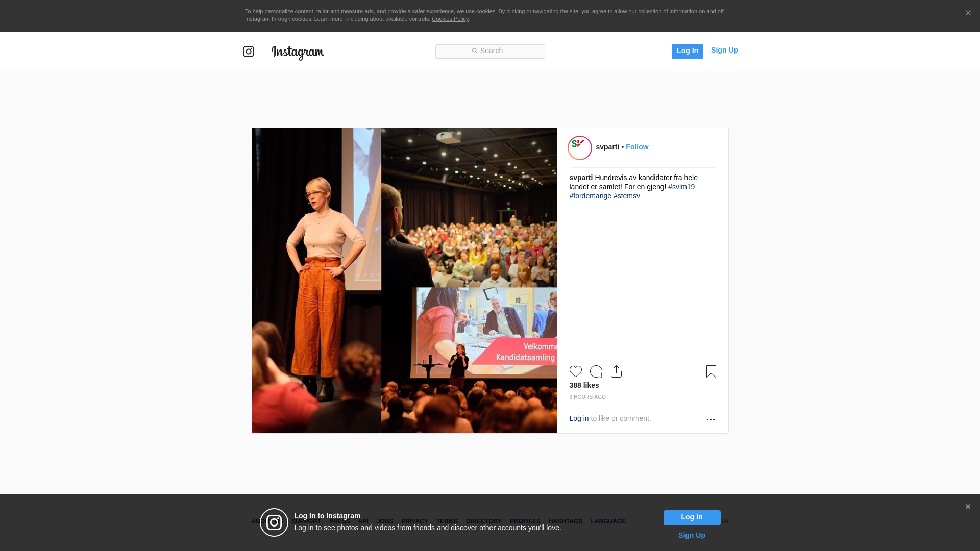Image resolution: width=980 pixels, height=551 pixels.
Task: Like the post with heart icon
Action: tap(576, 371)
